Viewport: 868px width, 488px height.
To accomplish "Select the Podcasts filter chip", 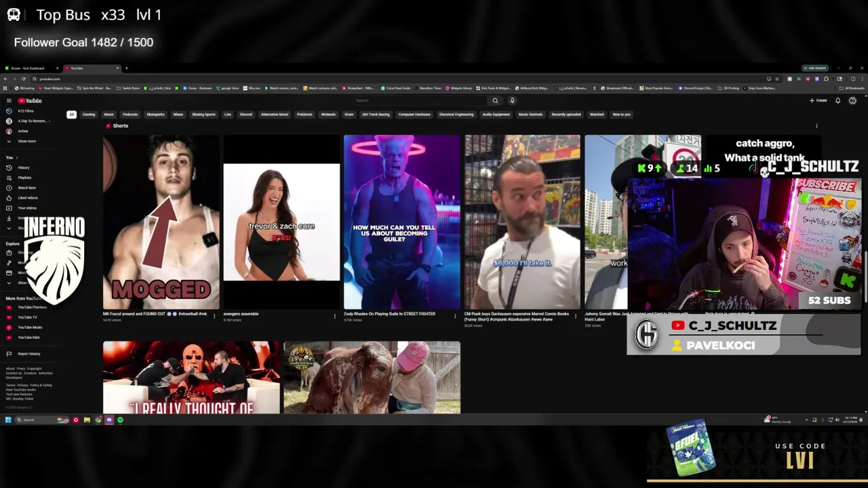I will 130,115.
